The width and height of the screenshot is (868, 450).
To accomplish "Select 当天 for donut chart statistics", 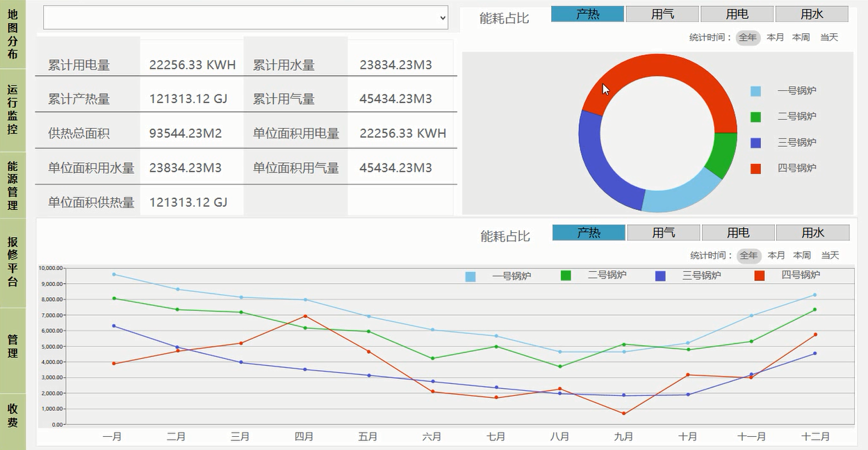I will [x=829, y=38].
